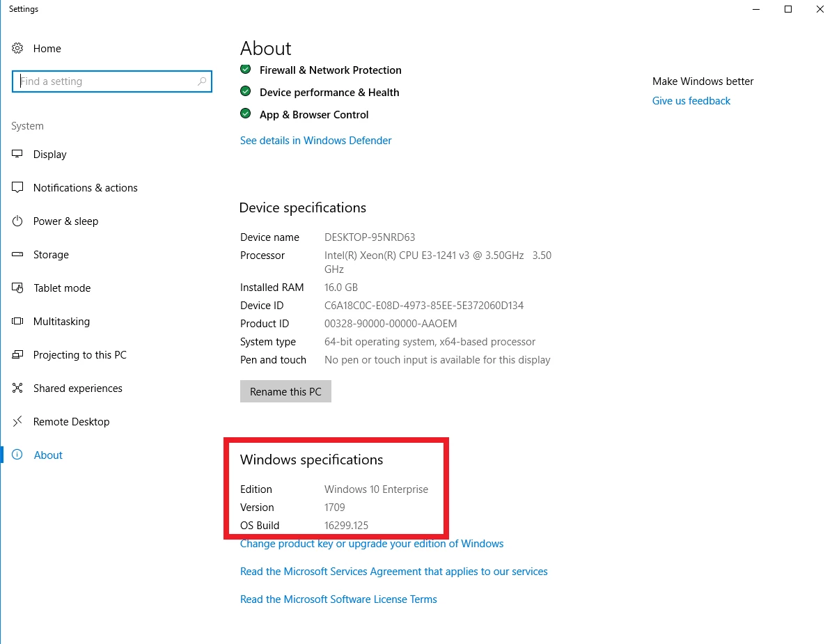The width and height of the screenshot is (832, 644).
Task: Open Projecting to this PC
Action: coord(80,355)
